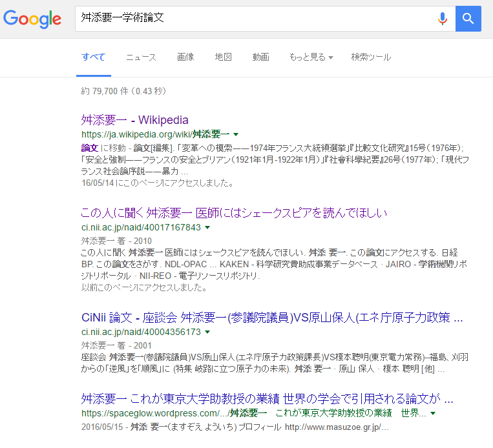The width and height of the screenshot is (493, 448).
Task: Open the 動画 results tab
Action: (x=260, y=57)
